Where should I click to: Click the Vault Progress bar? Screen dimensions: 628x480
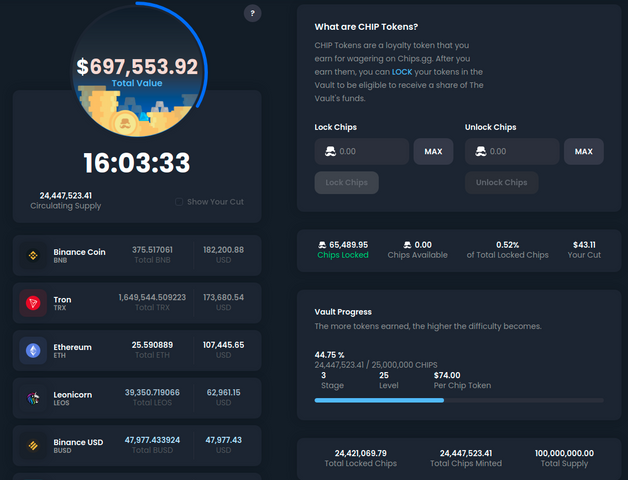[459, 400]
